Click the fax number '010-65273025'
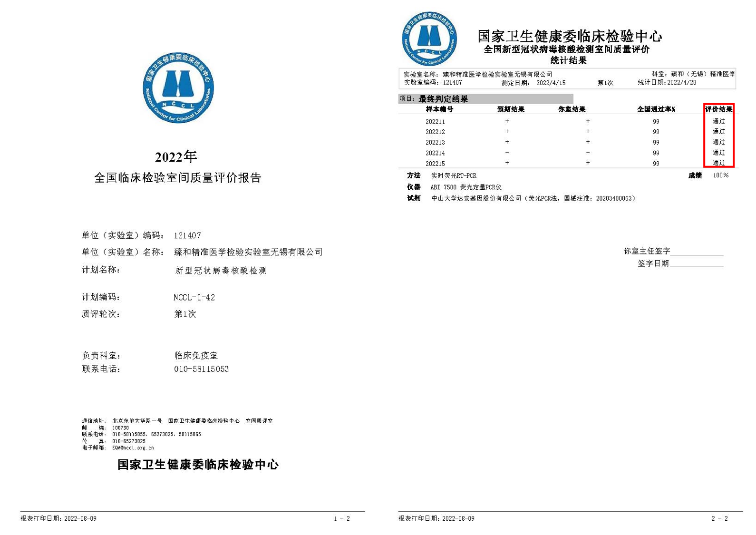 point(129,441)
